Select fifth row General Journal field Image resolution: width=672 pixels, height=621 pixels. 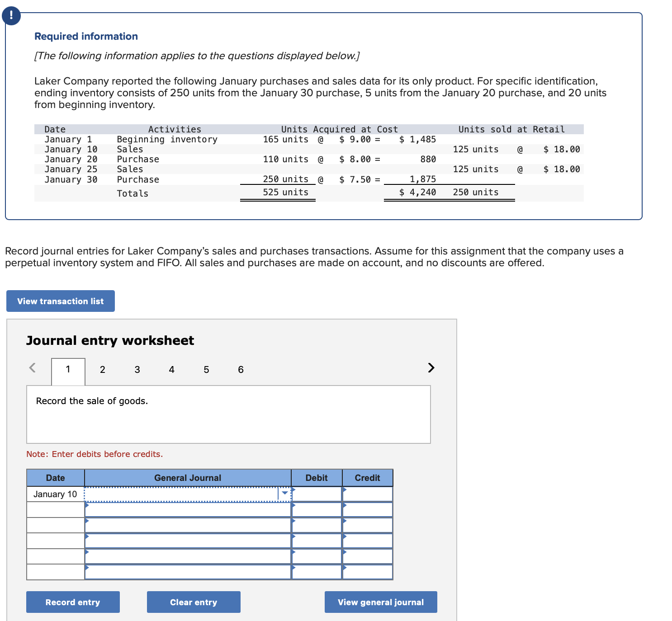point(188,556)
